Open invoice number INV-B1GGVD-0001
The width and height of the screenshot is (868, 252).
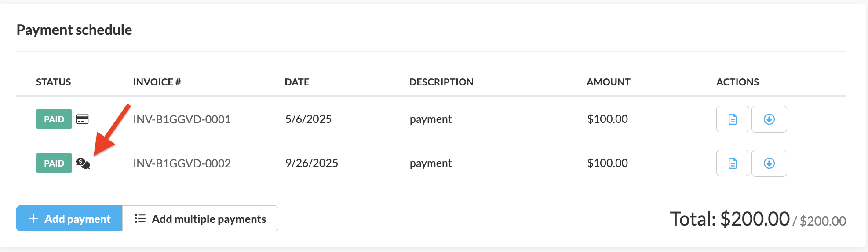tap(182, 119)
